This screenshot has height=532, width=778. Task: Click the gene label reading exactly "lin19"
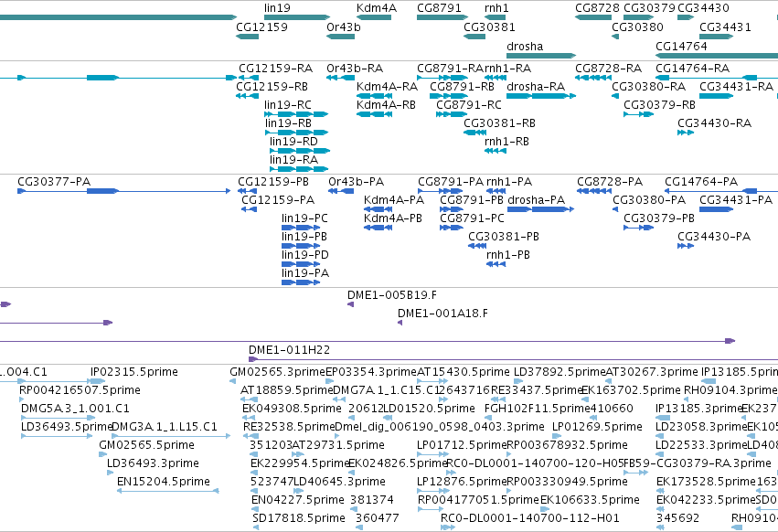point(277,8)
